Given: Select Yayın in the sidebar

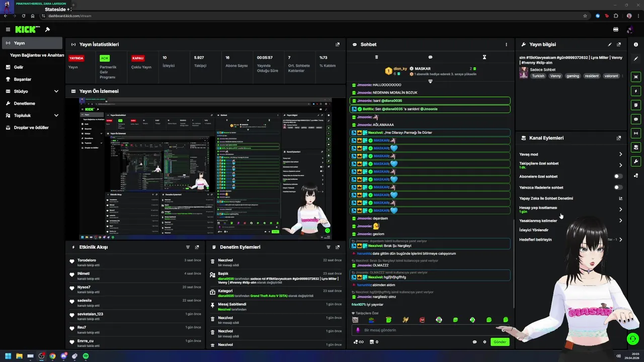Looking at the screenshot, I should pyautogui.click(x=32, y=43).
